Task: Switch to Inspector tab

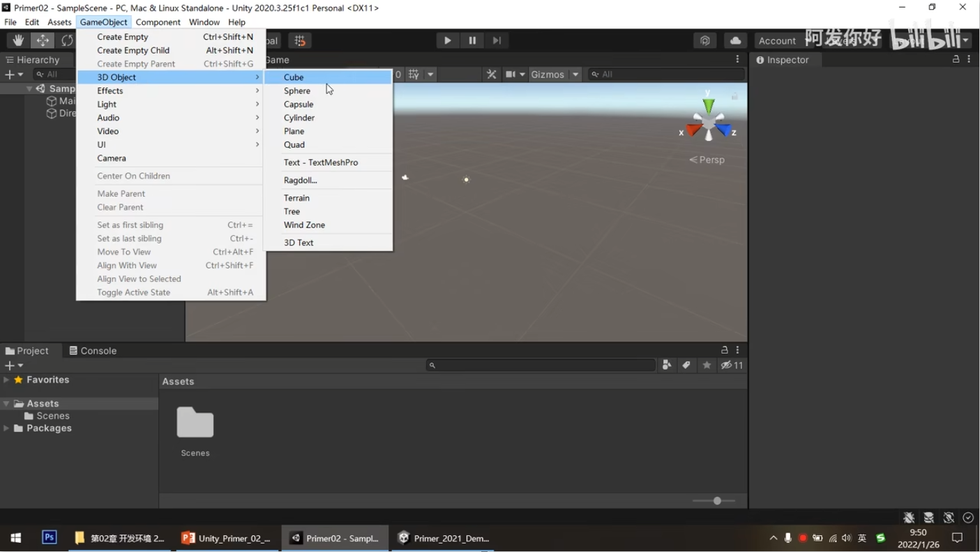Action: click(783, 60)
